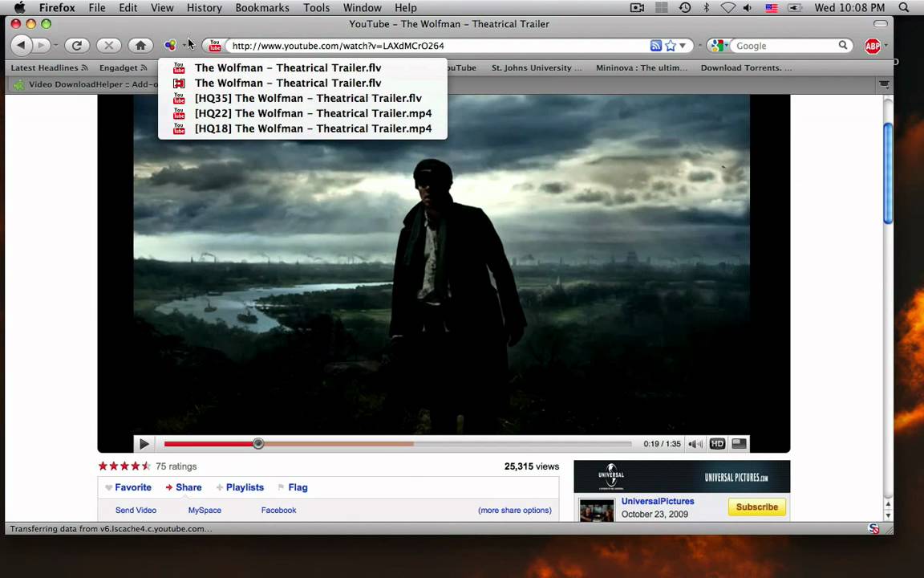Click the Time Machine menu bar icon

coord(685,8)
